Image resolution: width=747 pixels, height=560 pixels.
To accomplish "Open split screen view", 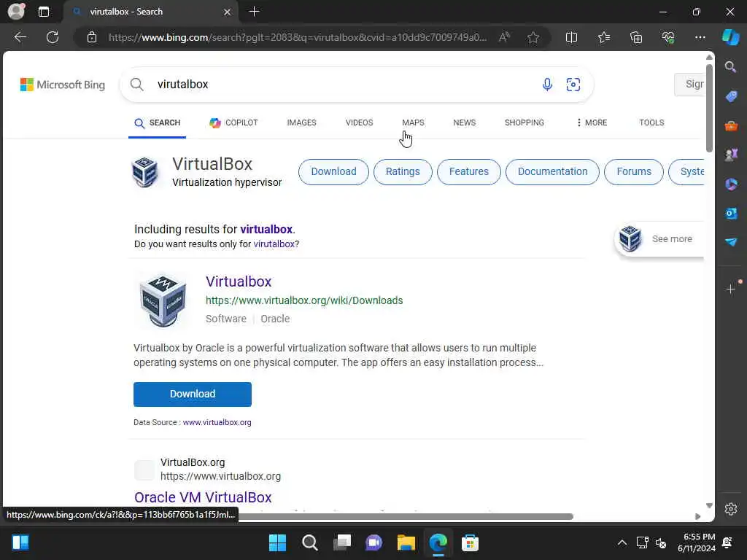I will pyautogui.click(x=571, y=37).
